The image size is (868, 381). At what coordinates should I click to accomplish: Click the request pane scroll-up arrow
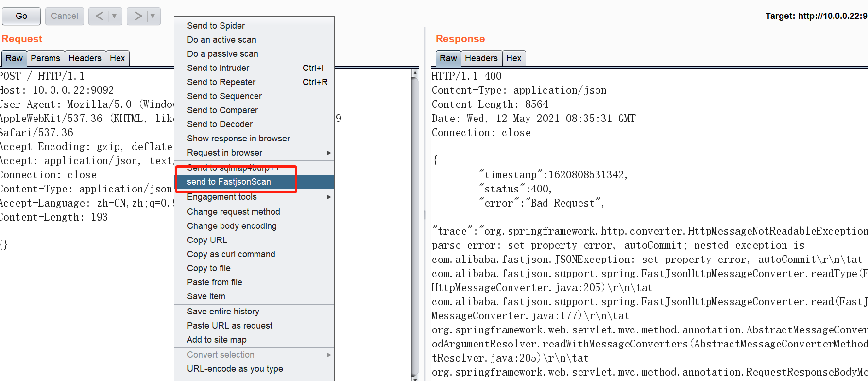(x=415, y=73)
